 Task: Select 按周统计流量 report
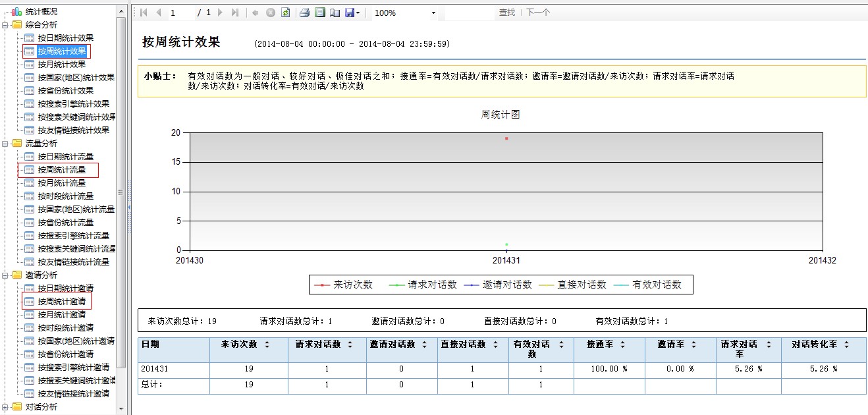click(61, 170)
